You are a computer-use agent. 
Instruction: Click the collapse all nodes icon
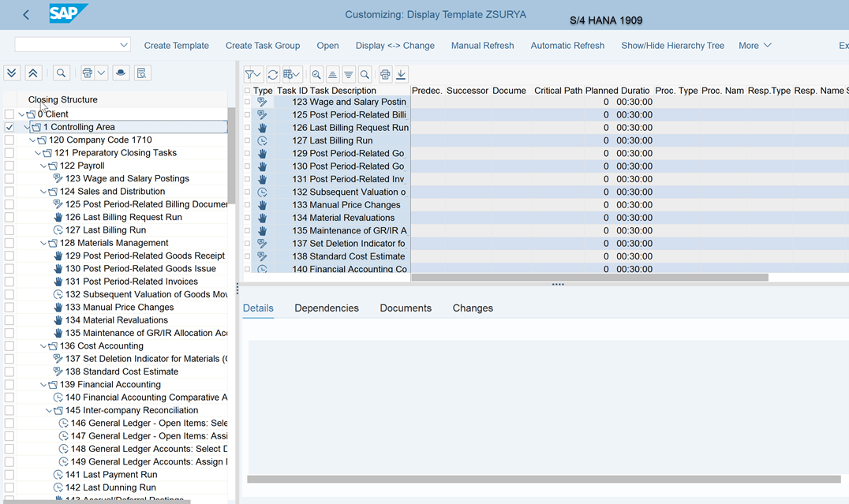click(32, 73)
